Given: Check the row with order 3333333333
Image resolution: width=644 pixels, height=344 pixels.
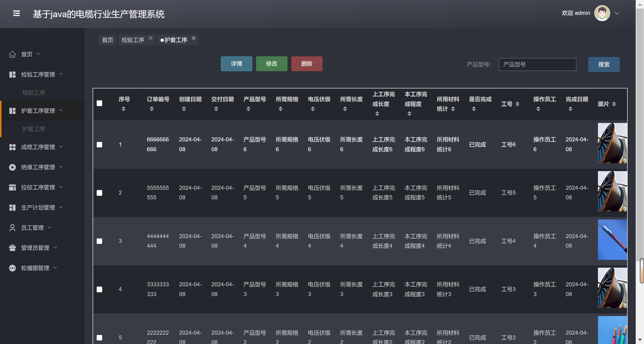Looking at the screenshot, I should point(99,290).
